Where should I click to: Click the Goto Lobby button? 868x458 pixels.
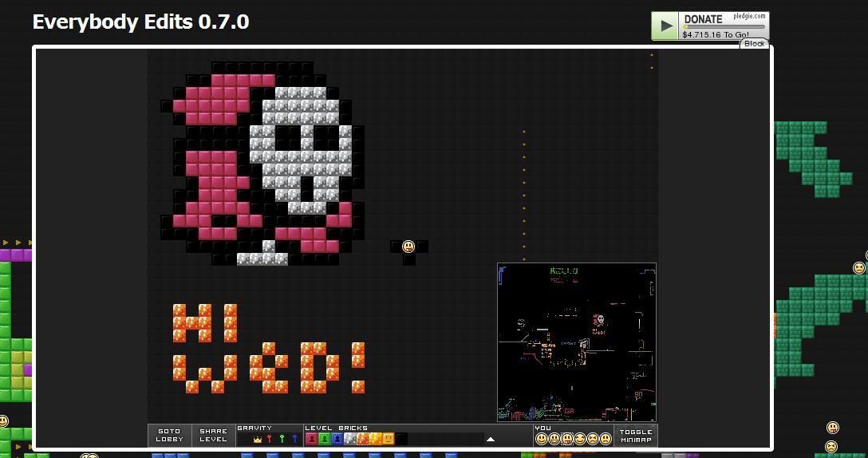pos(169,436)
